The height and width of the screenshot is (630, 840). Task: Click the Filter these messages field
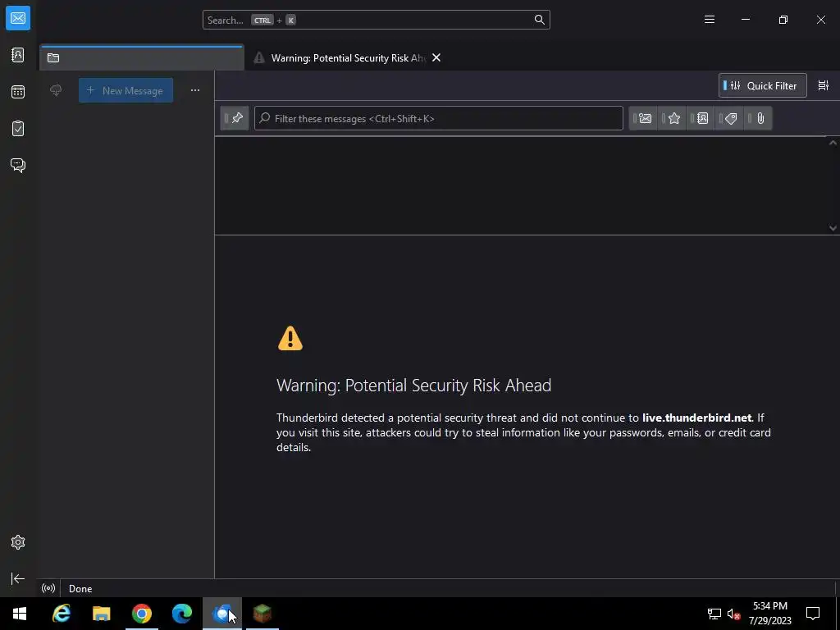[x=439, y=118]
